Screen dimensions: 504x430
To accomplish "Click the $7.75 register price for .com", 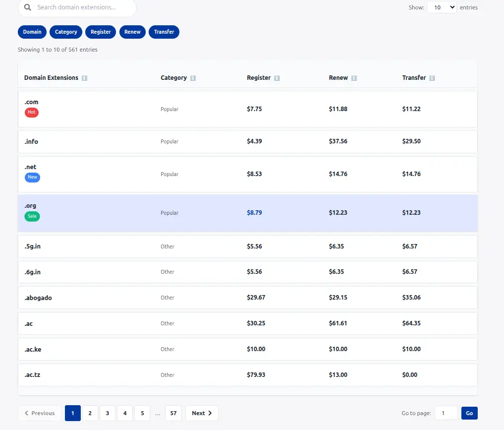I will tap(254, 109).
